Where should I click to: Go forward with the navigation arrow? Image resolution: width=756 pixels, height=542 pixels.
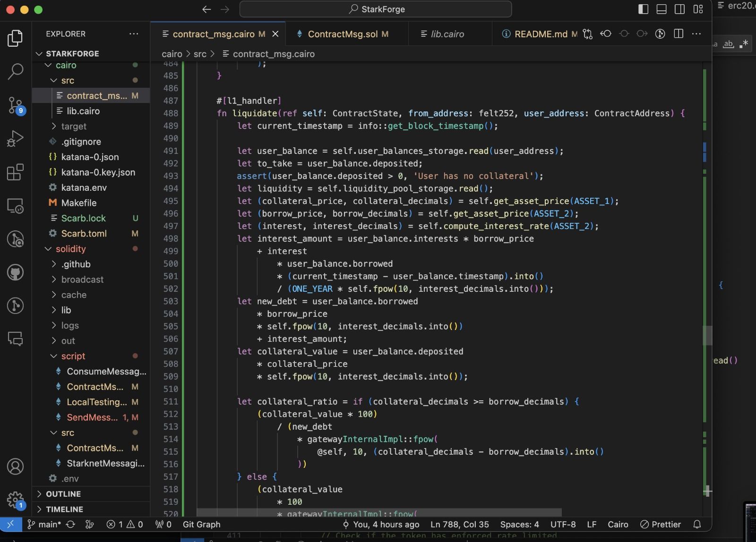click(x=225, y=9)
